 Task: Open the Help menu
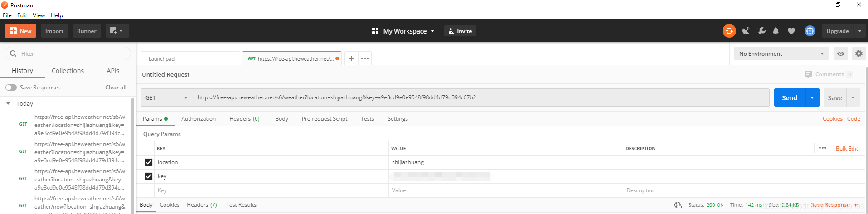point(57,15)
